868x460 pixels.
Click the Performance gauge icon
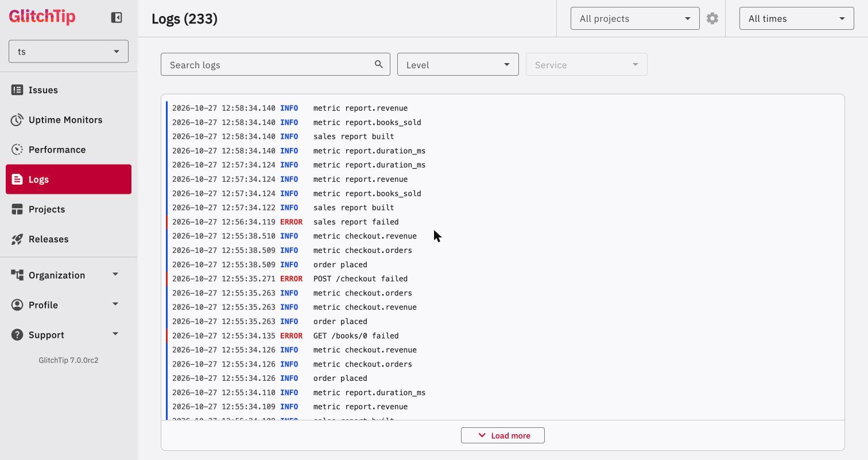tap(17, 150)
